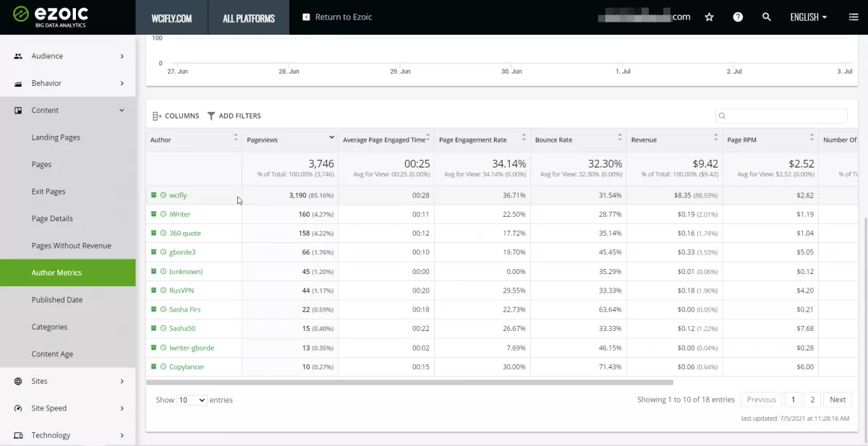
Task: Open the ENGLISH language dropdown
Action: click(x=809, y=17)
